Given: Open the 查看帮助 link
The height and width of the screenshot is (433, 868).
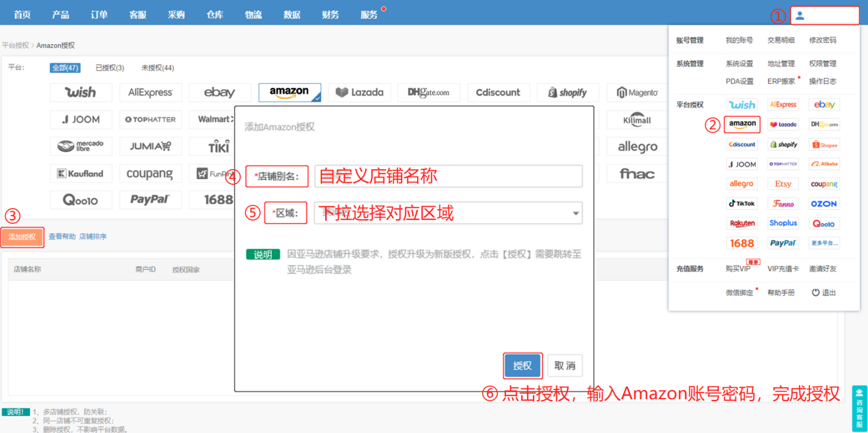Looking at the screenshot, I should click(x=62, y=237).
